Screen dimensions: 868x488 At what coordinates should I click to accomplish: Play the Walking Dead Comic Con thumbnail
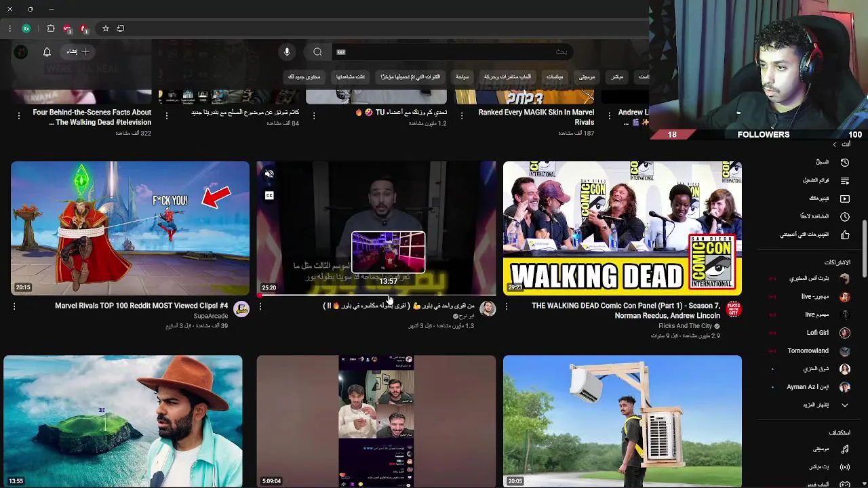(623, 228)
